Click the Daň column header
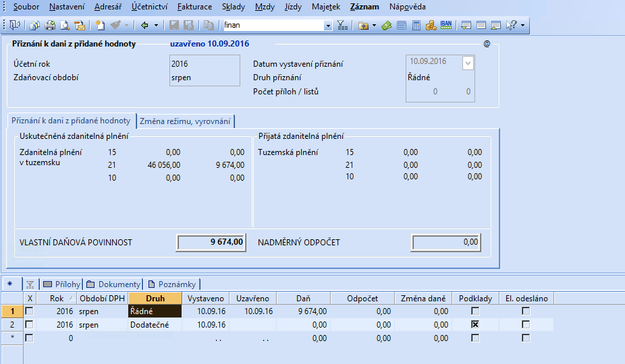625x364 pixels. (303, 299)
